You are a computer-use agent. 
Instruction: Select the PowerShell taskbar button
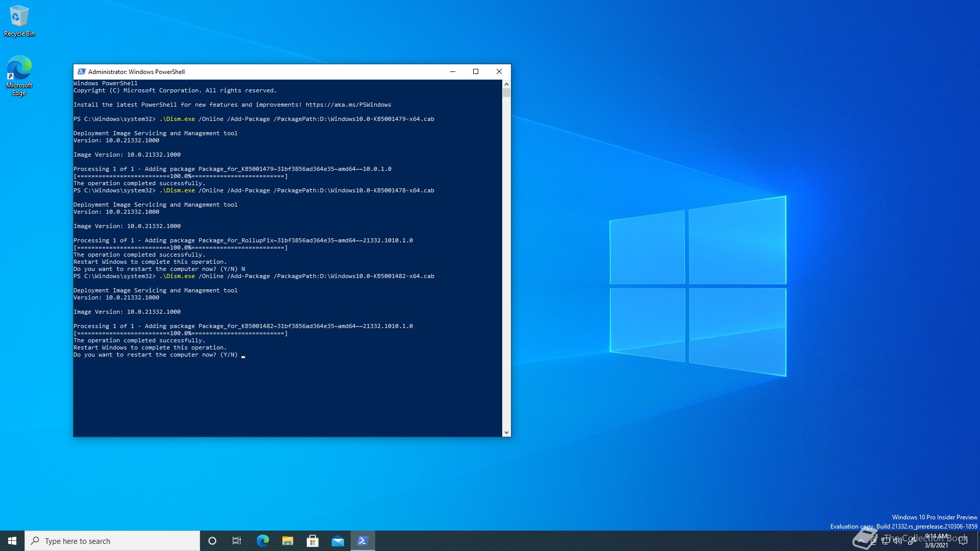click(363, 541)
